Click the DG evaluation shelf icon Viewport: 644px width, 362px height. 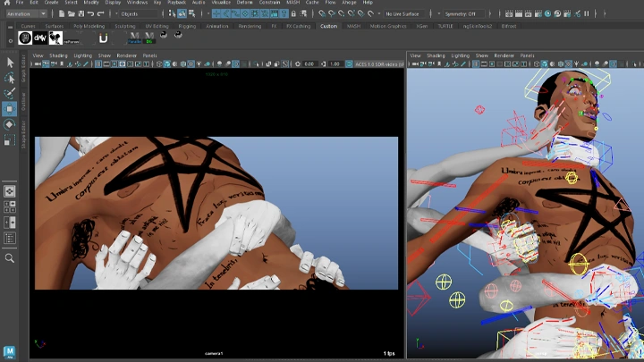point(149,38)
